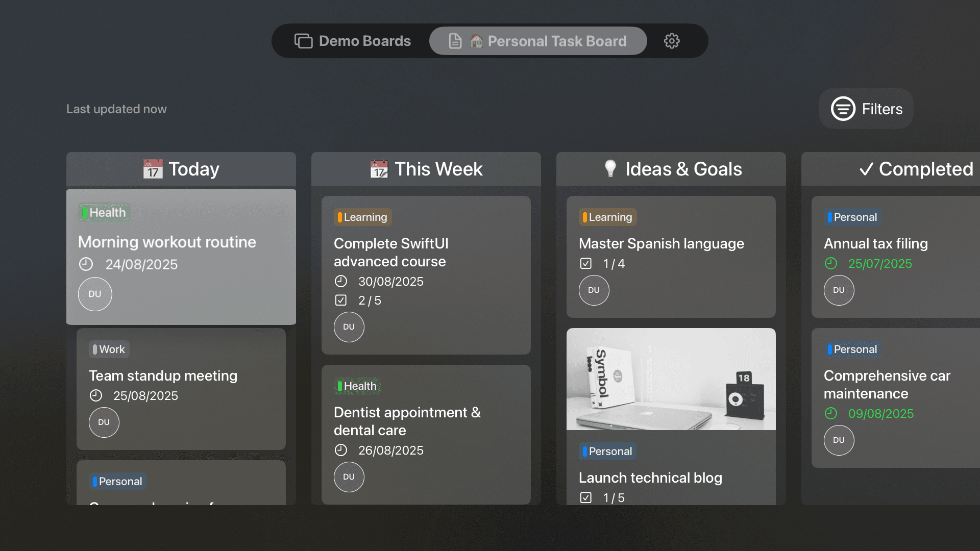Click the boards icon next to Demo Boards

(x=303, y=41)
